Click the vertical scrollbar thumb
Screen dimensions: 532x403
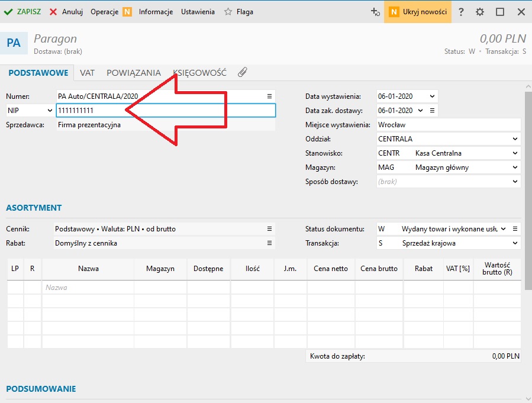click(528, 190)
